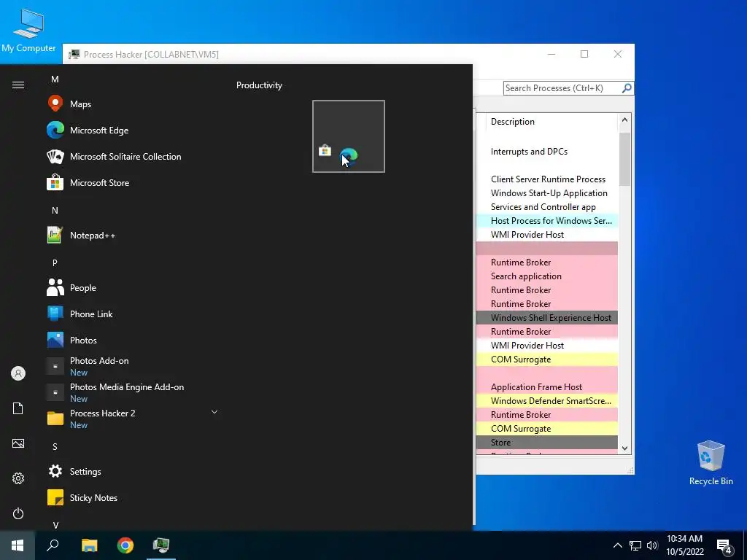The width and height of the screenshot is (747, 560).
Task: Click the Productivity tile group title
Action: (x=259, y=85)
